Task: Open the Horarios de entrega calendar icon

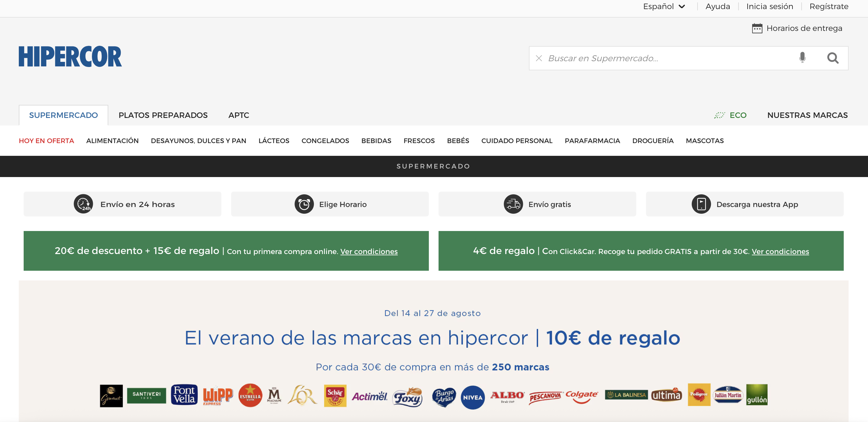Action: click(757, 28)
